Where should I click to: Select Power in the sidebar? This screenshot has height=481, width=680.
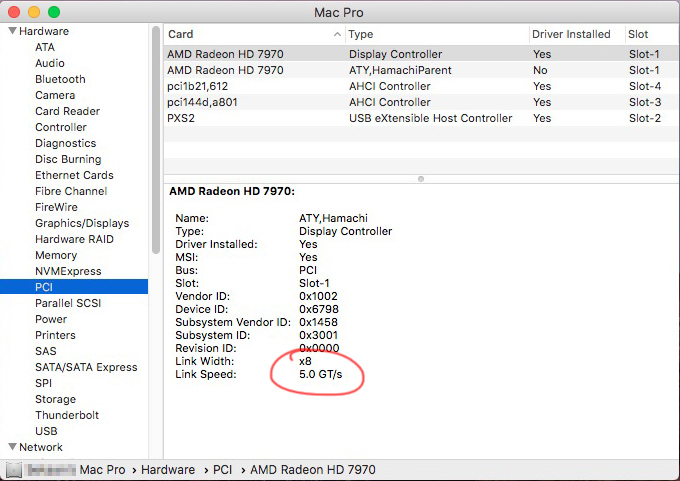click(51, 319)
